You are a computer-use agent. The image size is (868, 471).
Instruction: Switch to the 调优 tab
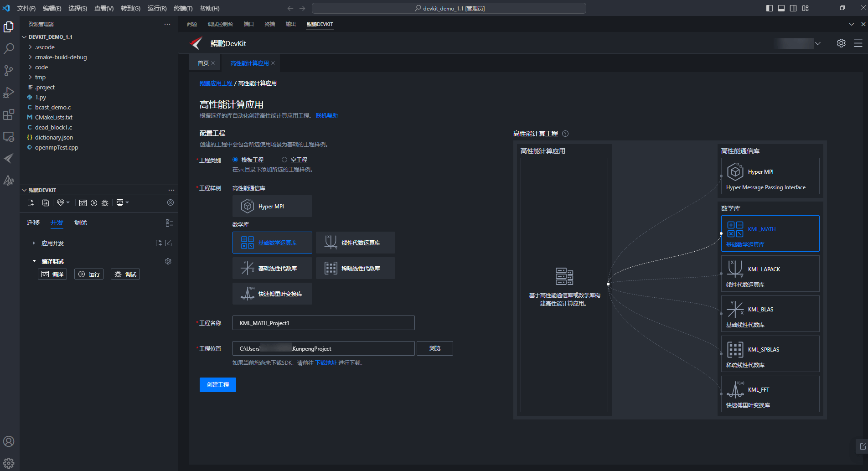81,223
